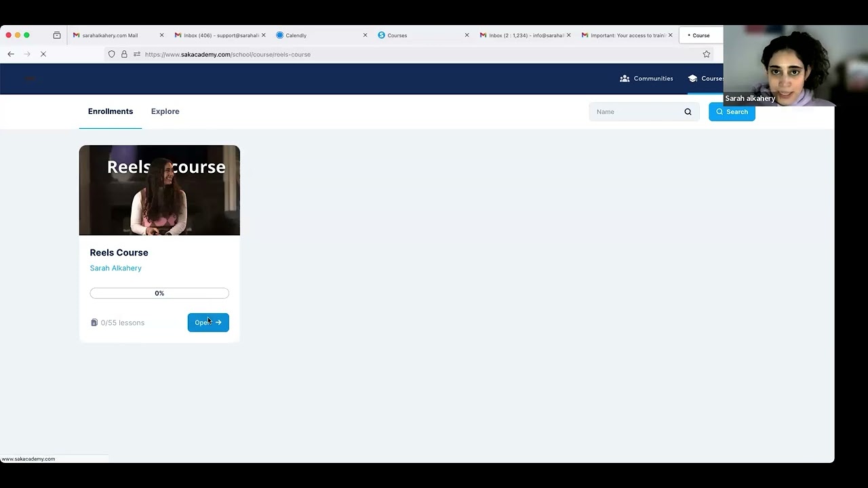868x488 pixels.
Task: Close the sarahalkahery.com Mail tab
Action: click(161, 35)
